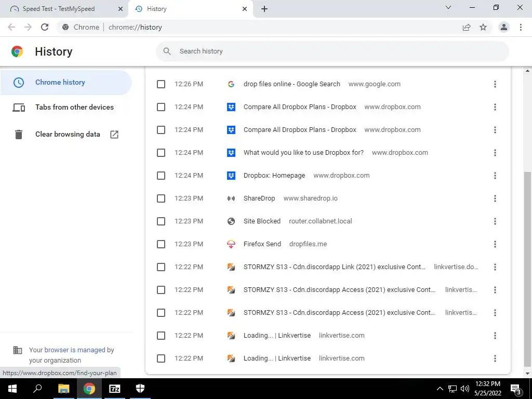The width and height of the screenshot is (532, 399).
Task: Open the Firefox Send history link
Action: [262, 244]
